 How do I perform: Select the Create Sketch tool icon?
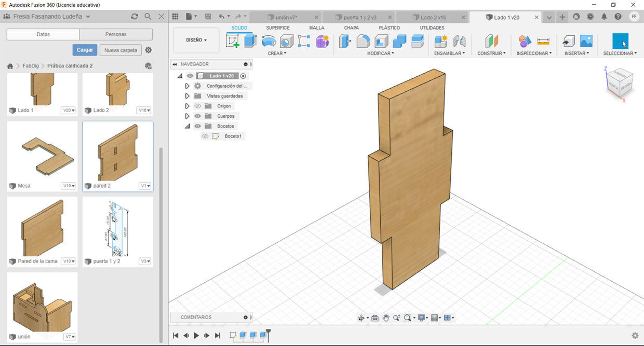233,41
